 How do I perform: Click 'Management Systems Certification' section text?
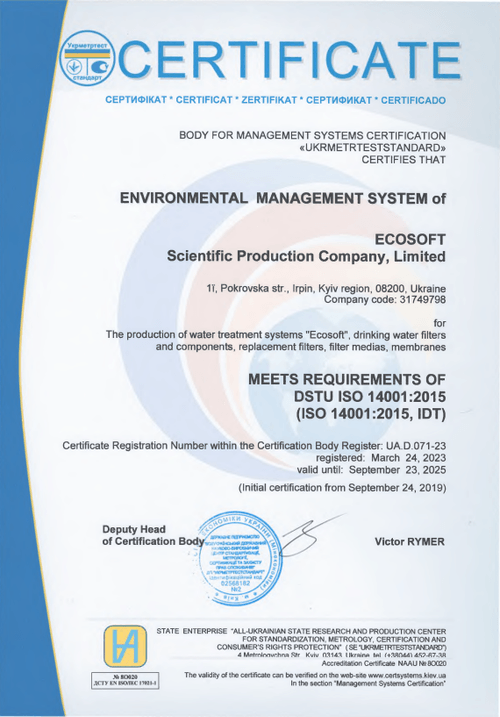[x=389, y=683]
